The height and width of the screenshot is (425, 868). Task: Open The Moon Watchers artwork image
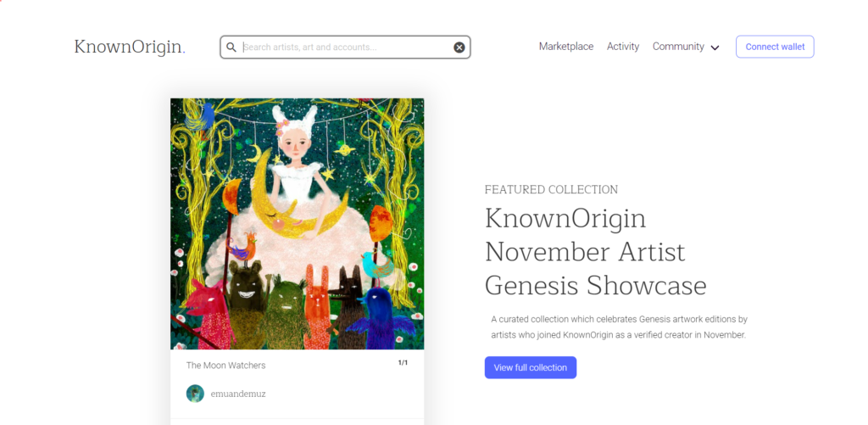coord(298,224)
